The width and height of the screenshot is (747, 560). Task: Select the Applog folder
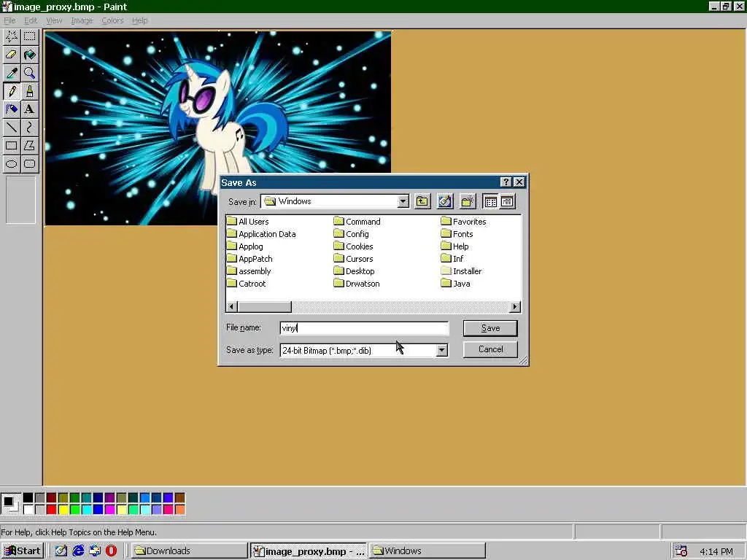pos(245,246)
